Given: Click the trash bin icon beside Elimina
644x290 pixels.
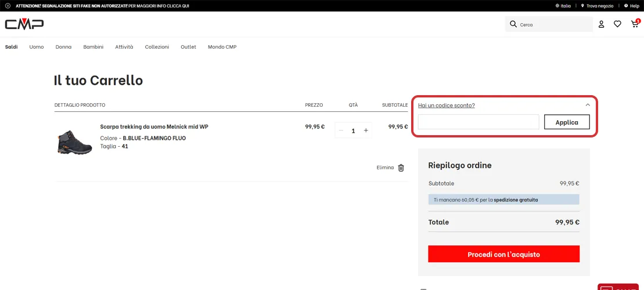Looking at the screenshot, I should tap(401, 168).
